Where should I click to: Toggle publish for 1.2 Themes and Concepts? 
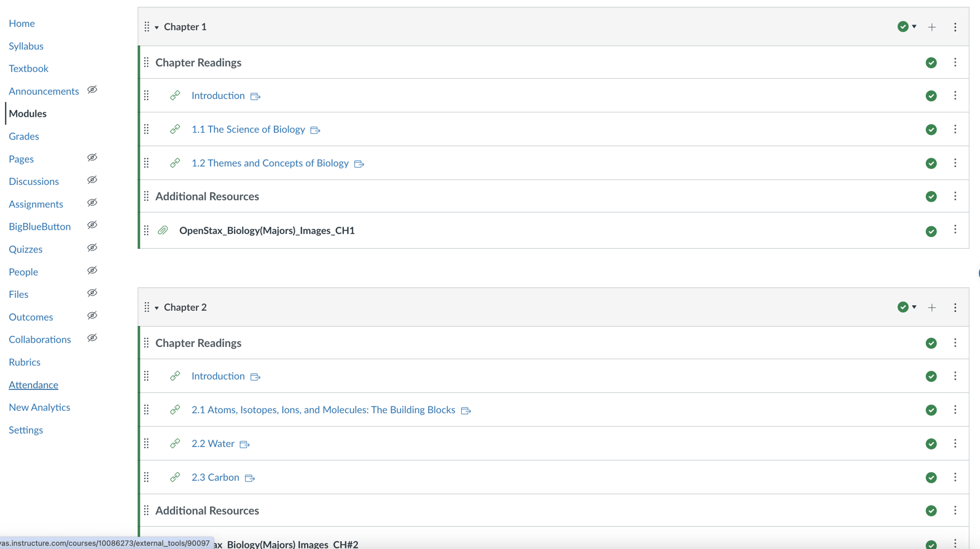pos(931,163)
